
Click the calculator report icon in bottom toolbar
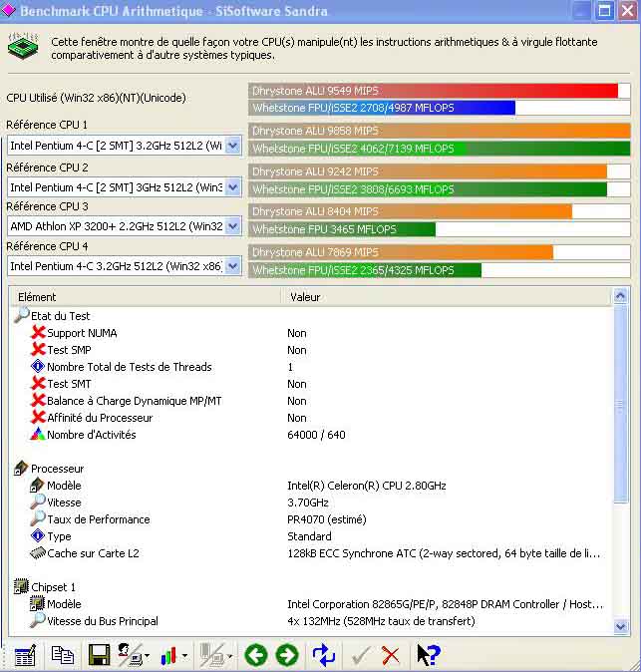25,655
